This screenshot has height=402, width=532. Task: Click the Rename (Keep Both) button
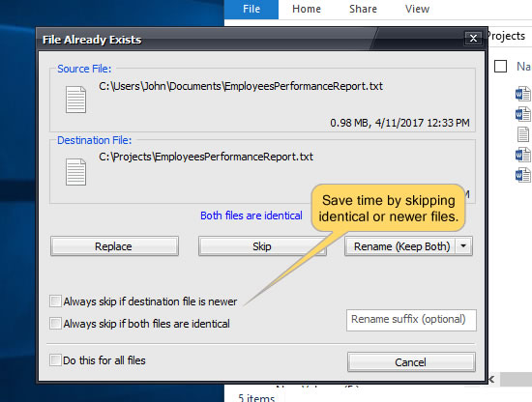click(400, 246)
